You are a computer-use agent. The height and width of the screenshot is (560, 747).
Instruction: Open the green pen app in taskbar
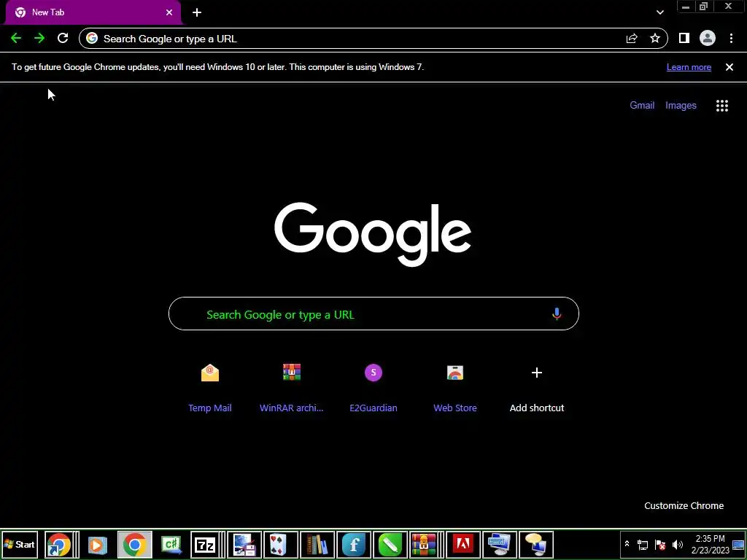click(390, 544)
